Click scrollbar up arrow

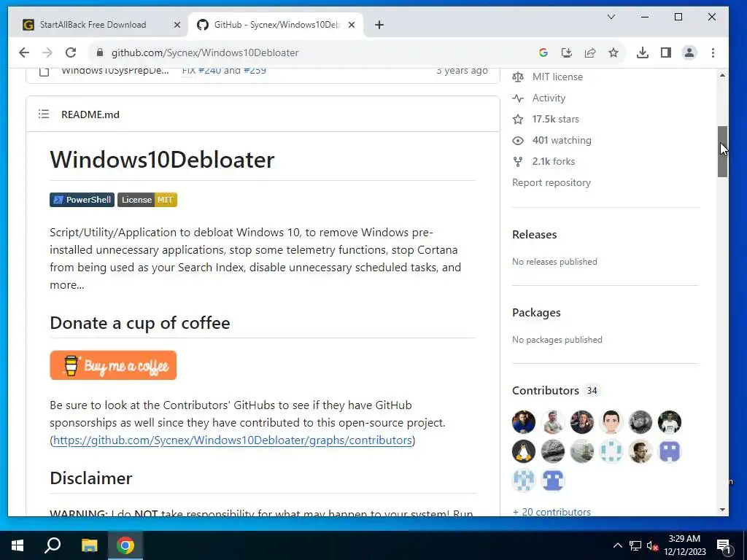click(x=723, y=75)
